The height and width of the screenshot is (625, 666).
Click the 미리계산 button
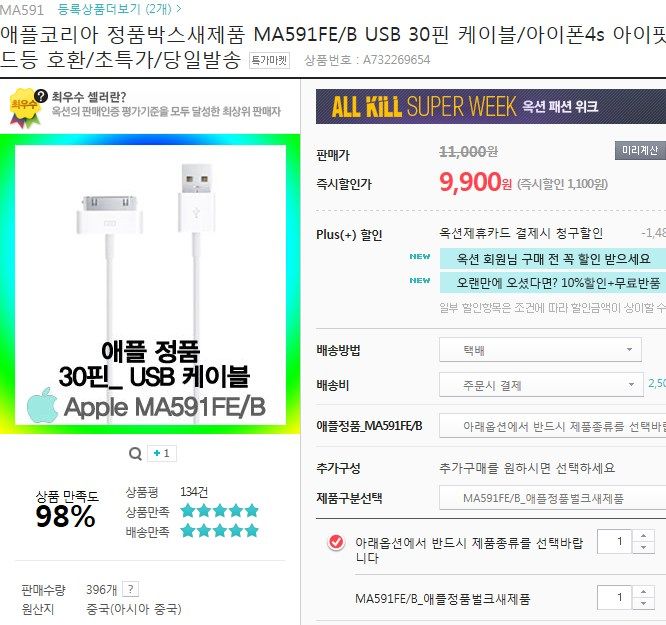tap(640, 150)
